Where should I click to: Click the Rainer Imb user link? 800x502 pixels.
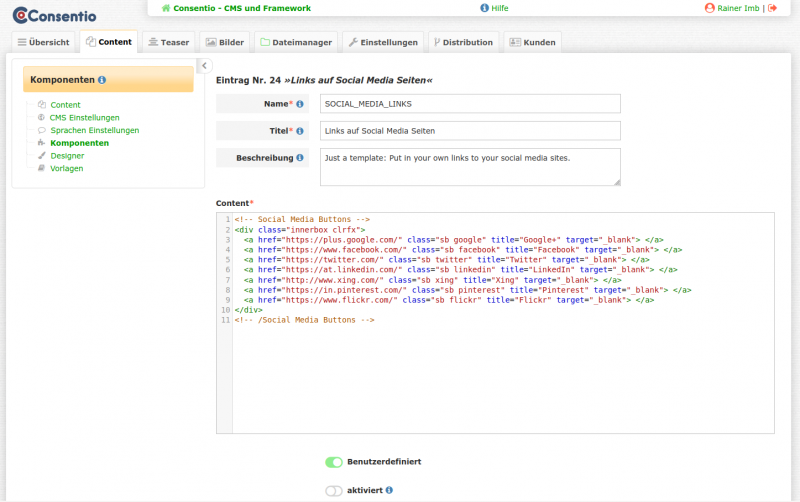(x=738, y=8)
